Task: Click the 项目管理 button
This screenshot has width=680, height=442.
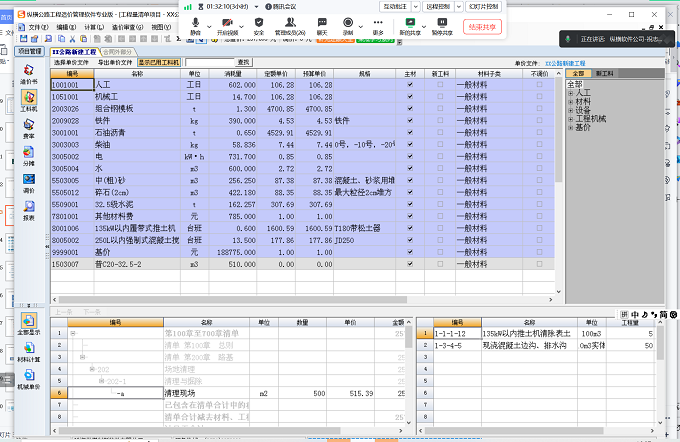Action: click(x=30, y=51)
